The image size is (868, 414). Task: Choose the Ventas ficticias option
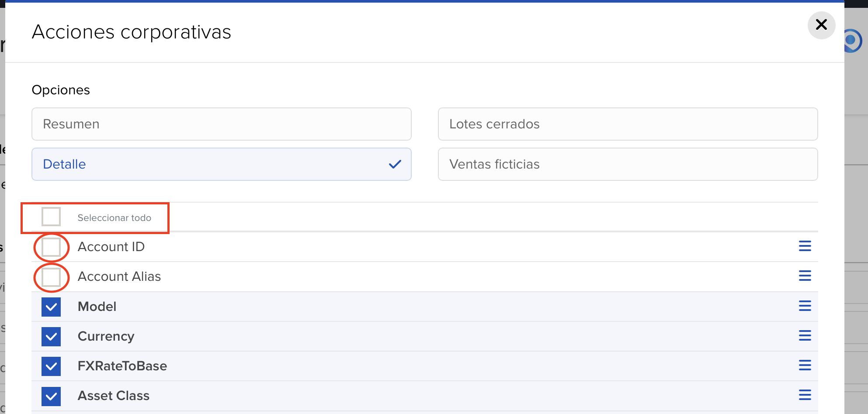[628, 164]
